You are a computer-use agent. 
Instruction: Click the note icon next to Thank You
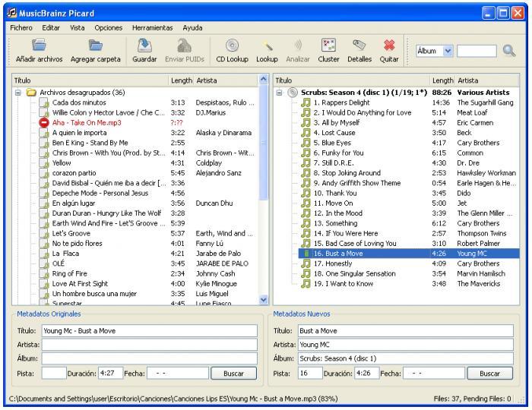306,193
